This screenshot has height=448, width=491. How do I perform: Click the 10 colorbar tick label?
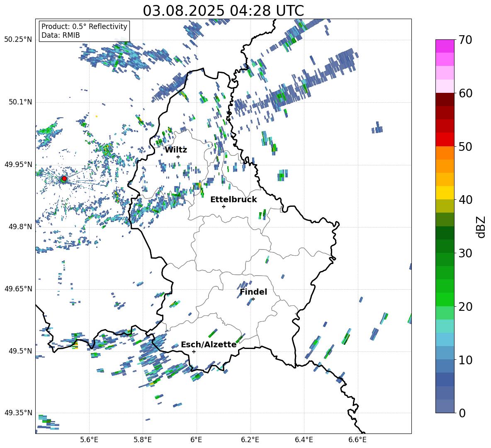[465, 360]
